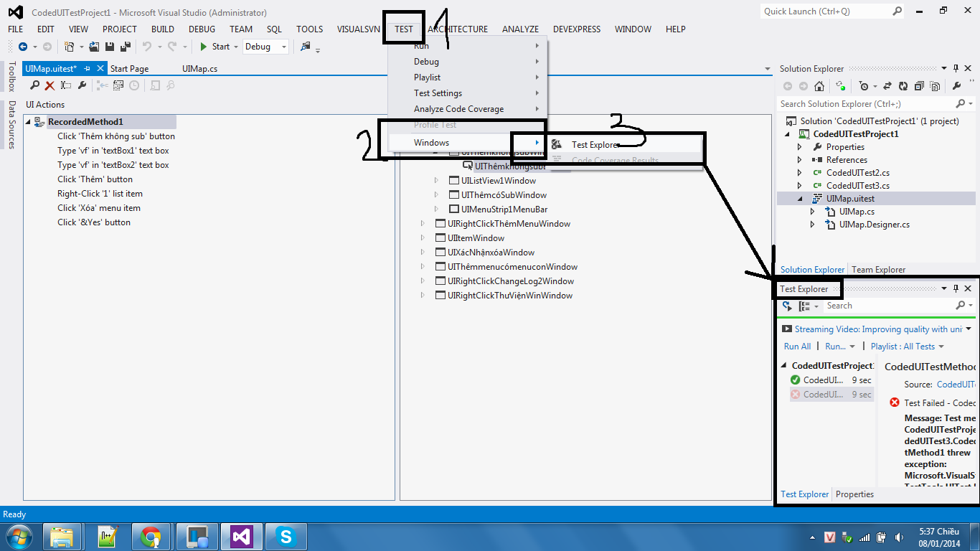This screenshot has width=980, height=551.
Task: Expand the References node in Solution Explorer
Action: 801,160
